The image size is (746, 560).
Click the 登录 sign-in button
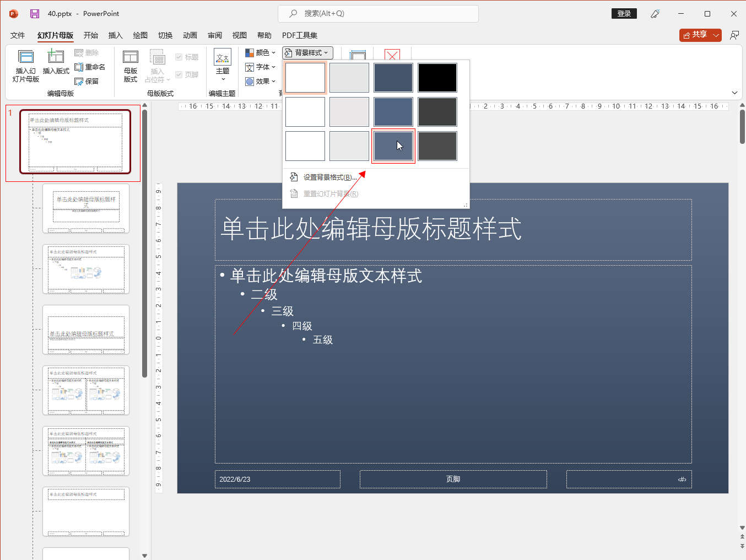tap(624, 14)
